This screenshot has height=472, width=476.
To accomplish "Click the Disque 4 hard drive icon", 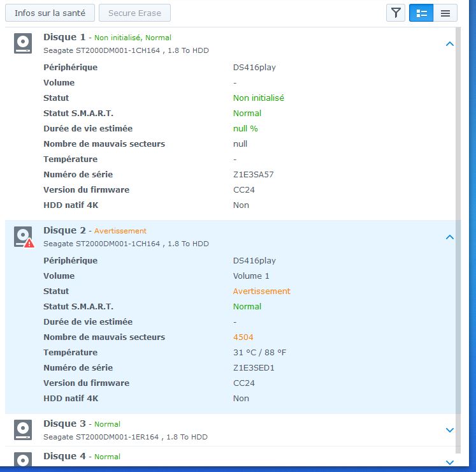I will (23, 459).
